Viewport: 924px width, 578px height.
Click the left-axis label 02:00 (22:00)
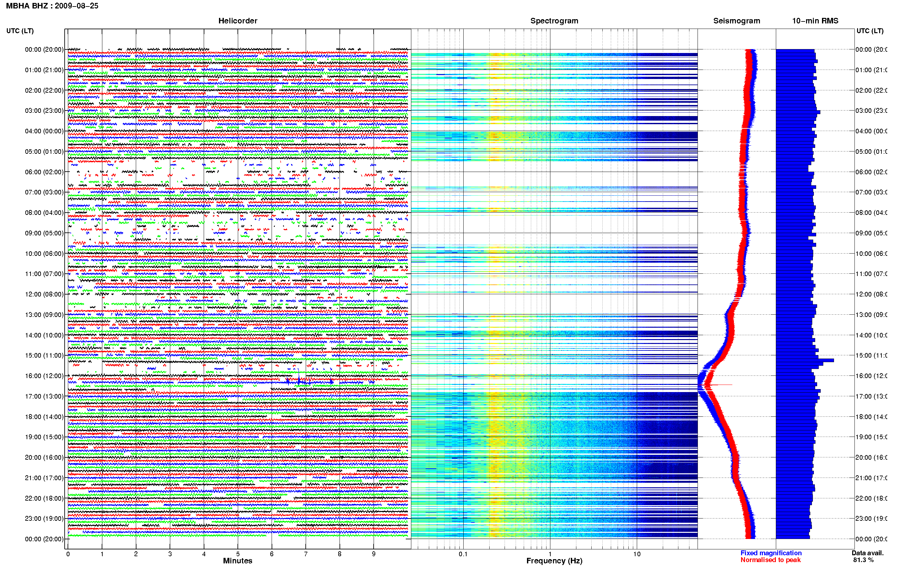click(x=44, y=90)
